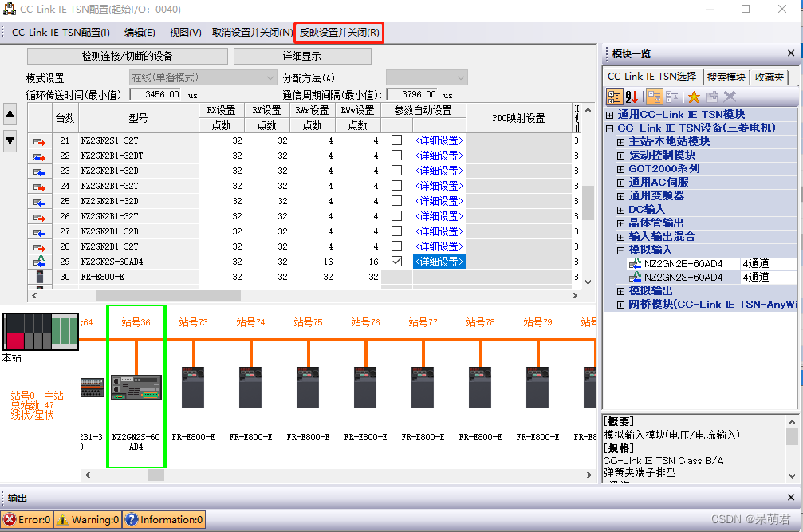Select row icon of station 30 FR-E800-E

(39, 277)
